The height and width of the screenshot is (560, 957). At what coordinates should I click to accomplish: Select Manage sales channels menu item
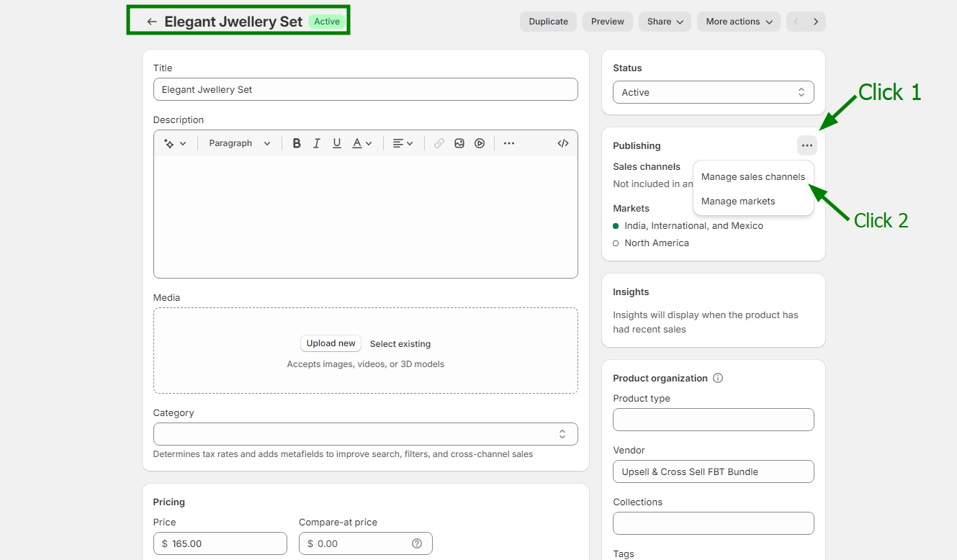752,177
